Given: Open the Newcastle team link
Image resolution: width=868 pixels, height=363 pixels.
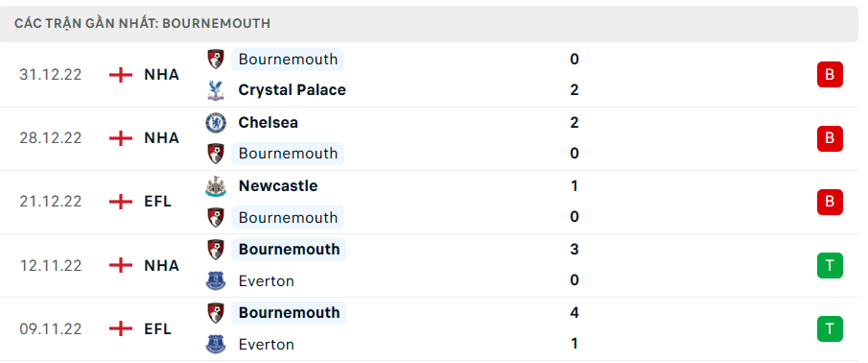Looking at the screenshot, I should click(278, 186).
